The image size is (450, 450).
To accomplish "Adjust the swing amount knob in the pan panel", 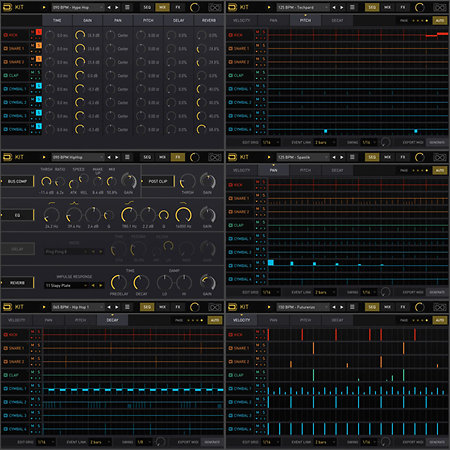I will point(385,292).
